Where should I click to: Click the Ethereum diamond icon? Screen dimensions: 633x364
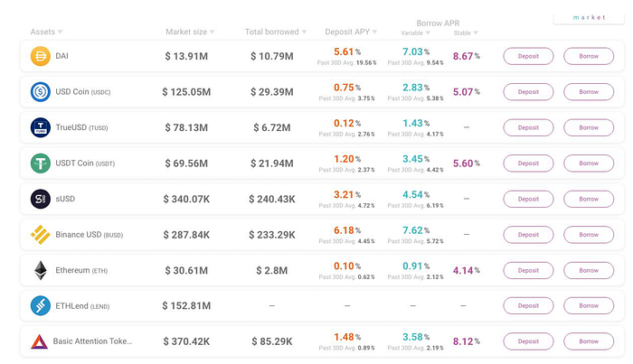point(41,270)
